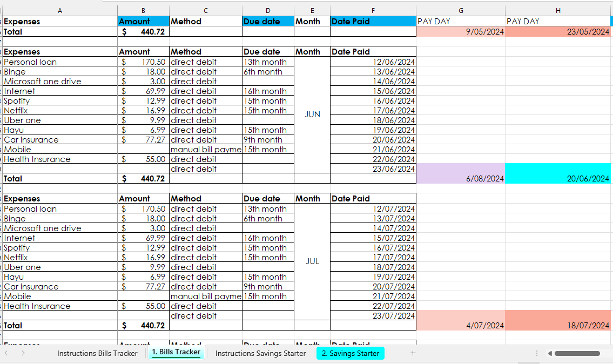Click the scroll-left arrow of horizontal scrollbar
The width and height of the screenshot is (613, 364).
550,353
